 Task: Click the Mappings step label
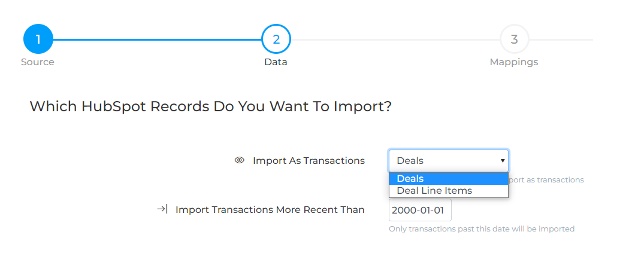coord(514,62)
